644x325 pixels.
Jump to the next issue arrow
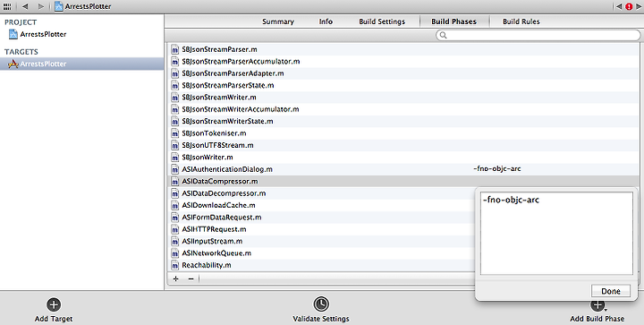coord(639,6)
